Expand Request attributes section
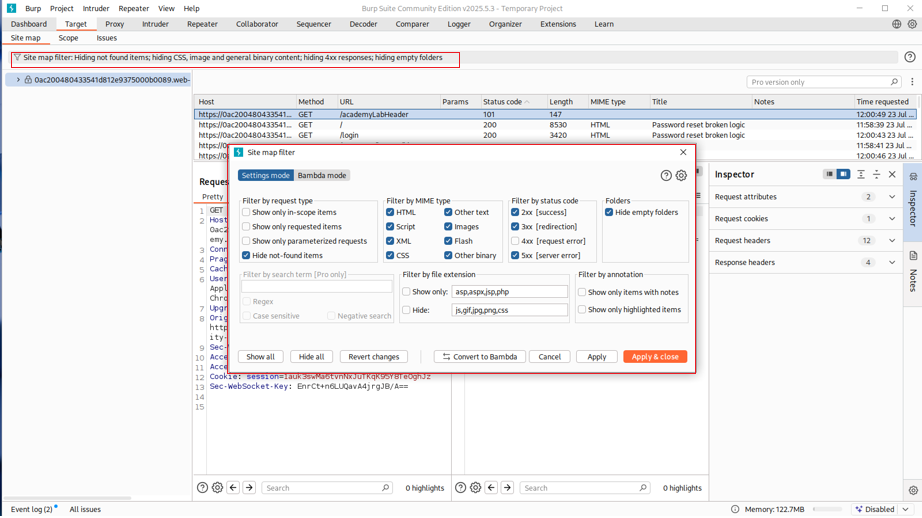The image size is (922, 518). point(892,197)
